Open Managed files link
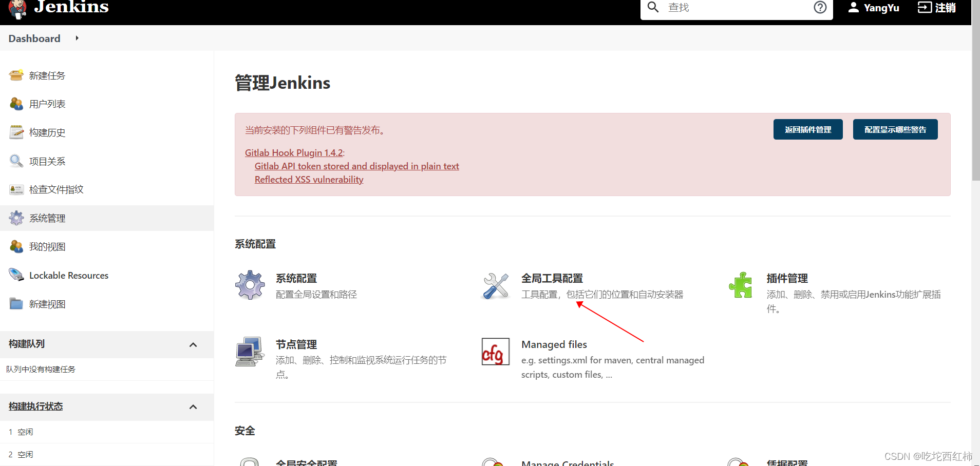The height and width of the screenshot is (466, 980). coord(554,344)
